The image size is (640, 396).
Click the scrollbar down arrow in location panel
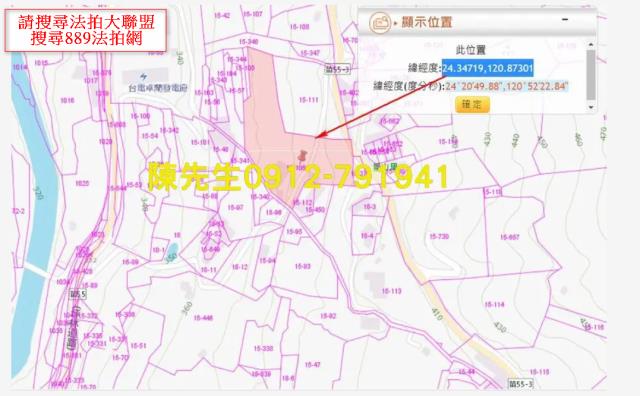tap(591, 107)
